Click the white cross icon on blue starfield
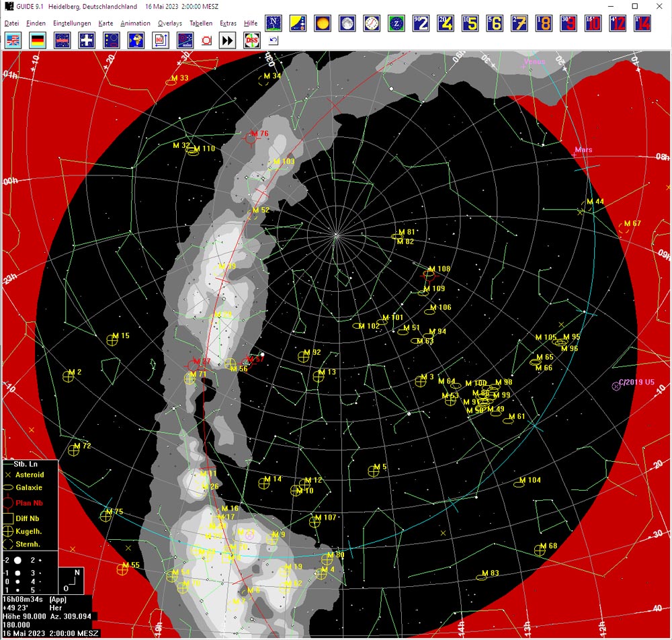The image size is (672, 640). click(87, 41)
